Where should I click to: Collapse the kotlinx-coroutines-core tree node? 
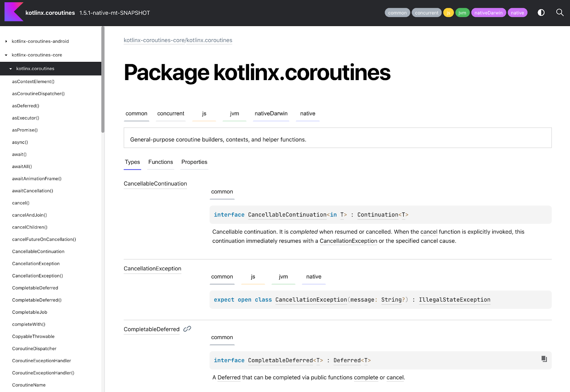[6, 55]
